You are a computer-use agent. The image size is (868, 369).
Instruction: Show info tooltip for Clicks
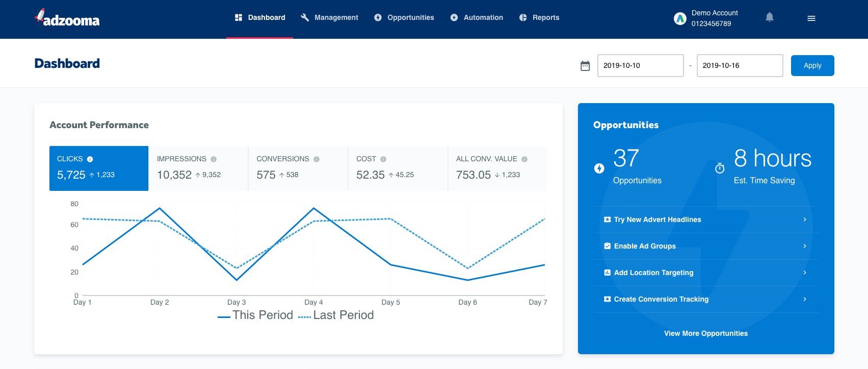(x=90, y=159)
